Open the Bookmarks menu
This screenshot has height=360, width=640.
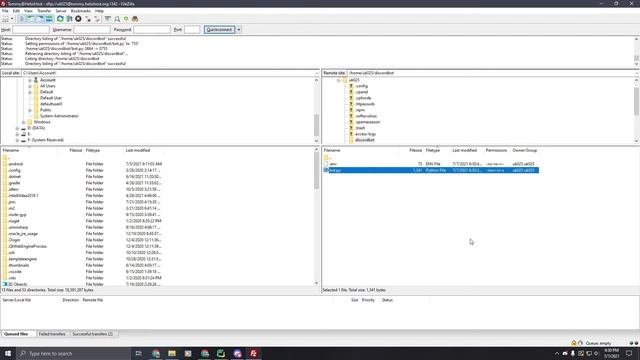tap(81, 11)
